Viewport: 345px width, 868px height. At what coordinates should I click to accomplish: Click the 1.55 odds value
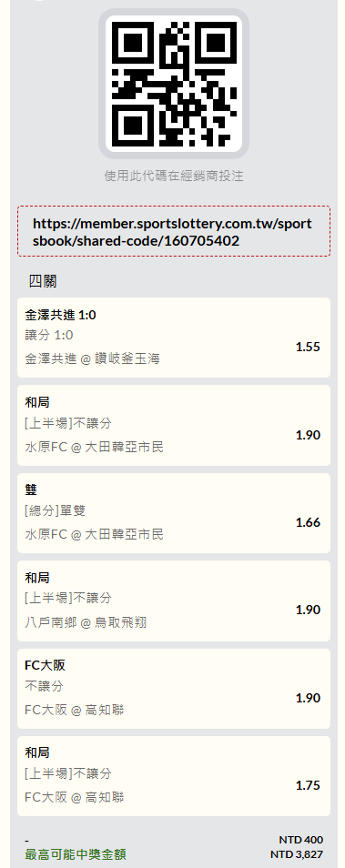pos(308,347)
